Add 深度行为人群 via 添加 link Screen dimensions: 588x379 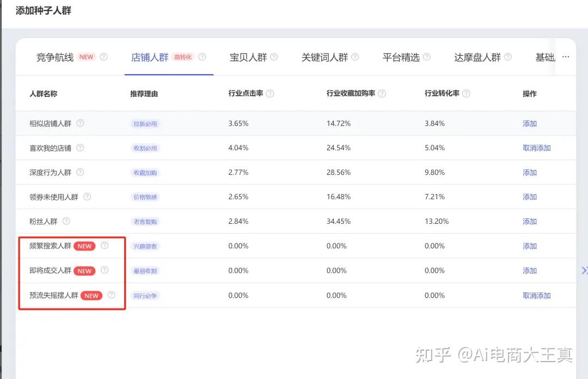click(530, 173)
